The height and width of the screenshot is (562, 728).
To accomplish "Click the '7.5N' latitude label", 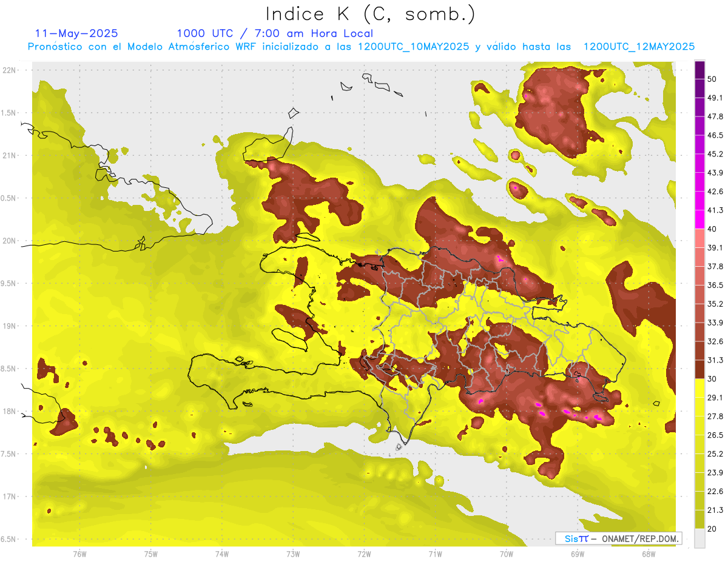I will (x=9, y=454).
